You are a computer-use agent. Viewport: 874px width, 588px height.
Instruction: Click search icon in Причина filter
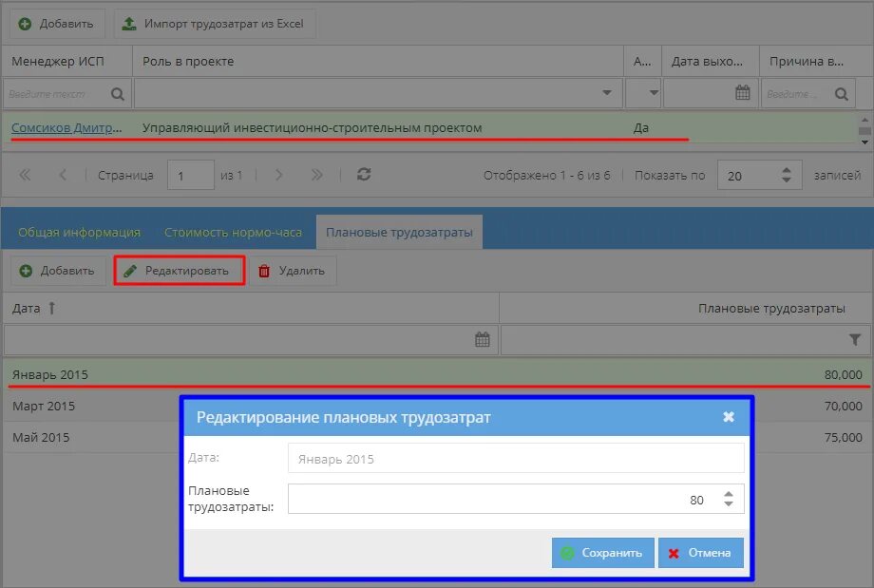pos(842,94)
